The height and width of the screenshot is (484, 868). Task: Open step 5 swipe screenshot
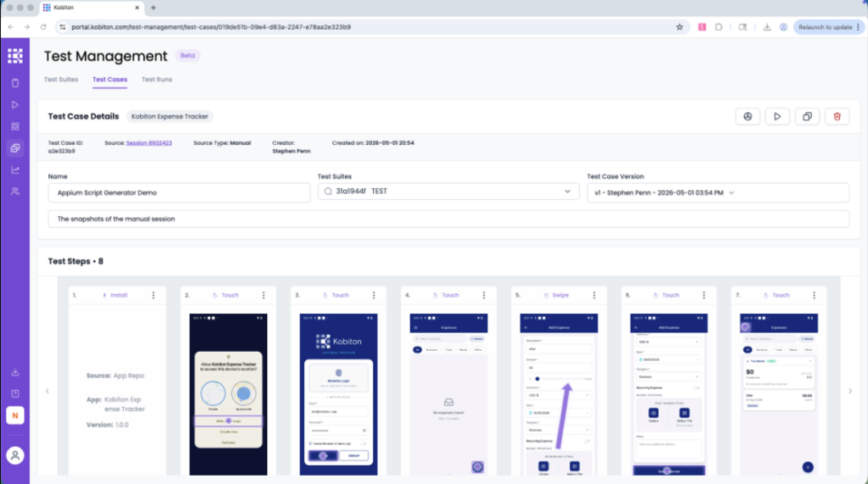pos(559,394)
